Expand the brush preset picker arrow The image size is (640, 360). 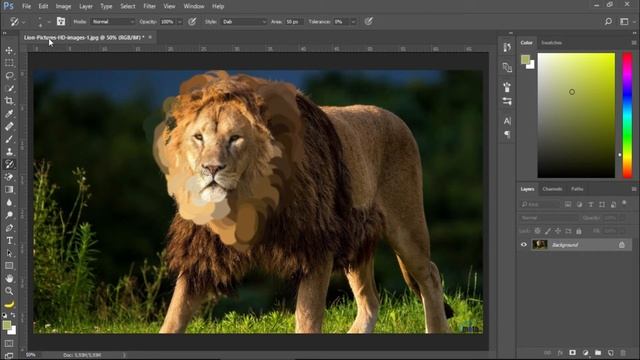[x=49, y=22]
